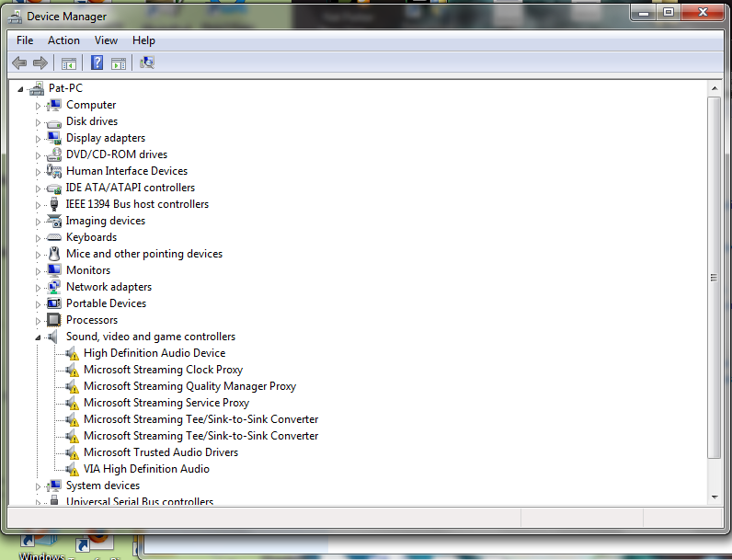Select the VIA High Definition Audio label
The height and width of the screenshot is (560, 732).
146,469
